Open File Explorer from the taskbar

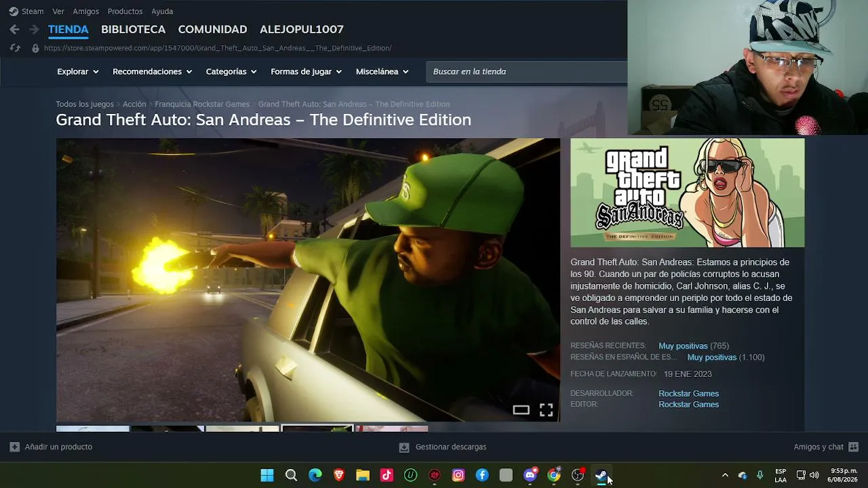point(363,475)
